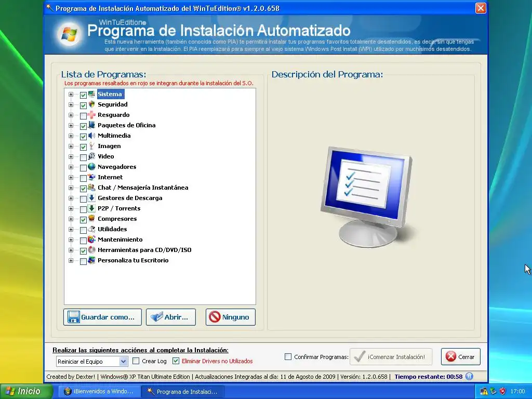
Task: Click the Resguardo red cross icon
Action: [91, 115]
